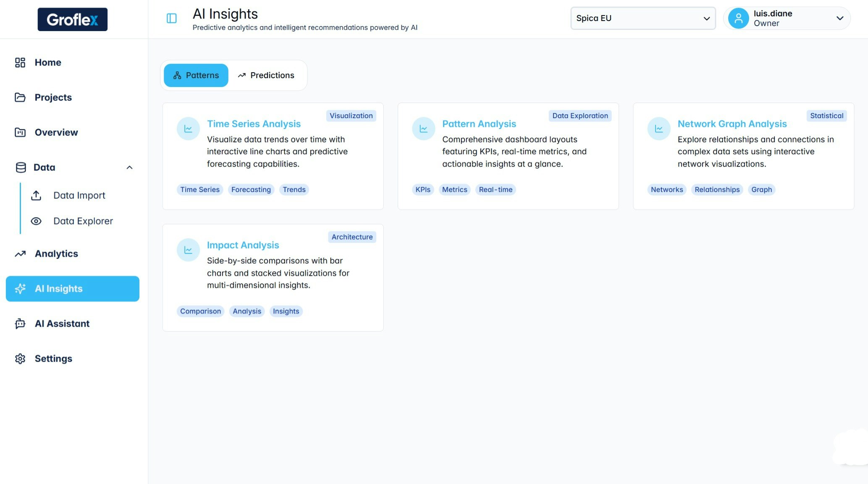Click the Time Series Analysis chart icon
868x484 pixels.
pos(188,129)
